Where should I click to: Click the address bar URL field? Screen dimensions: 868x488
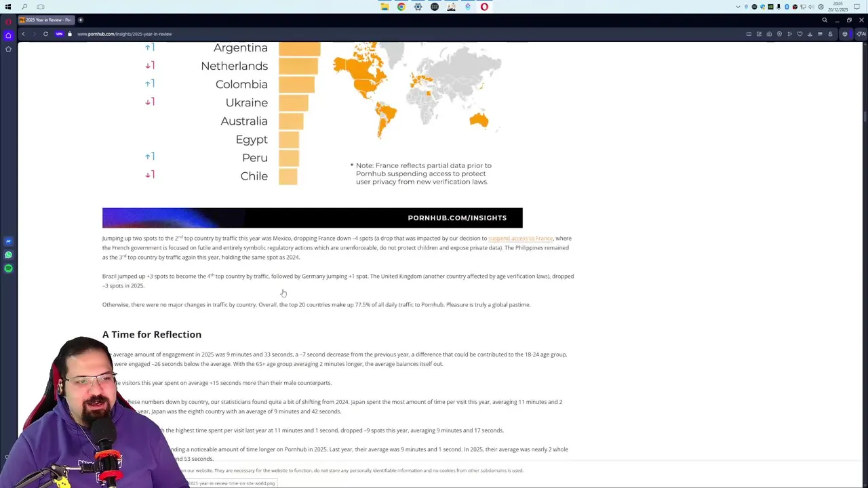pyautogui.click(x=407, y=34)
